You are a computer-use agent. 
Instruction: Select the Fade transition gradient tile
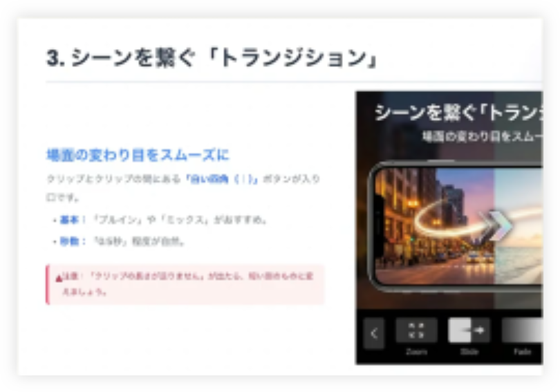point(523,330)
